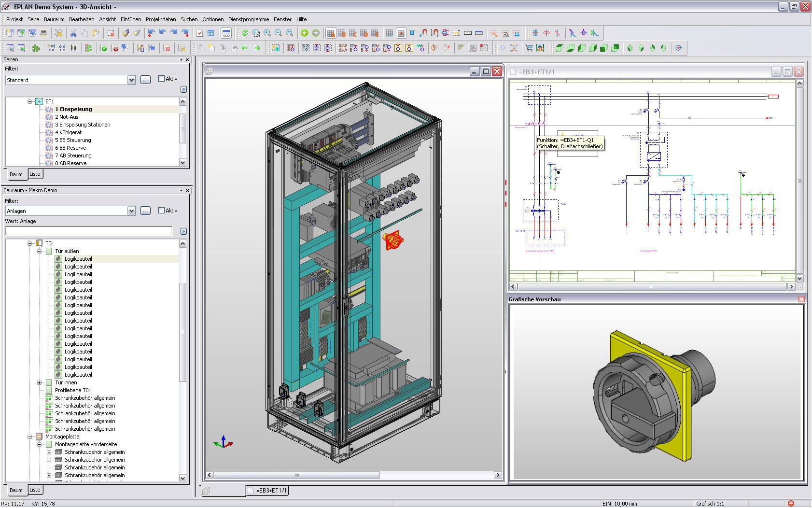
Task: Click the 3D view horizontal scrollbar
Action: pyautogui.click(x=296, y=475)
